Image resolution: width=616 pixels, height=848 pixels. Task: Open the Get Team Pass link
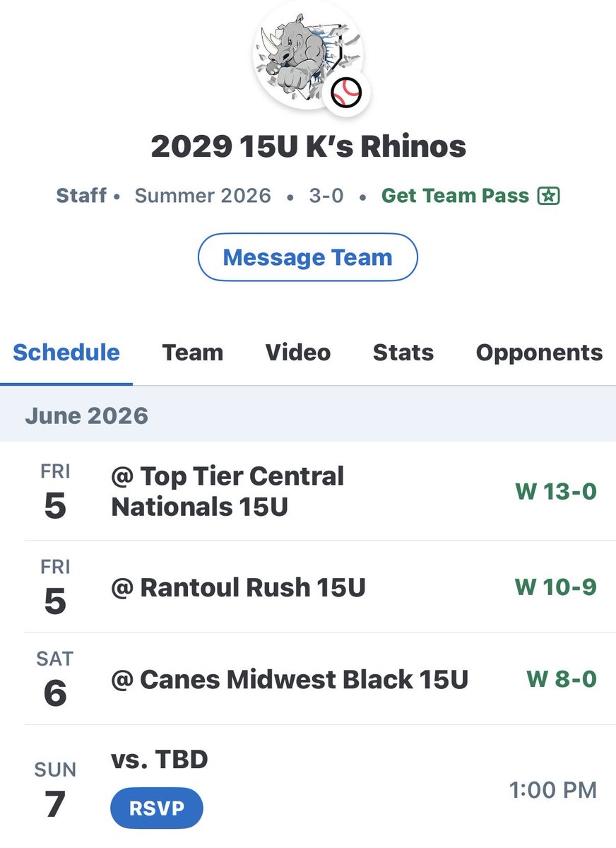tap(470, 196)
